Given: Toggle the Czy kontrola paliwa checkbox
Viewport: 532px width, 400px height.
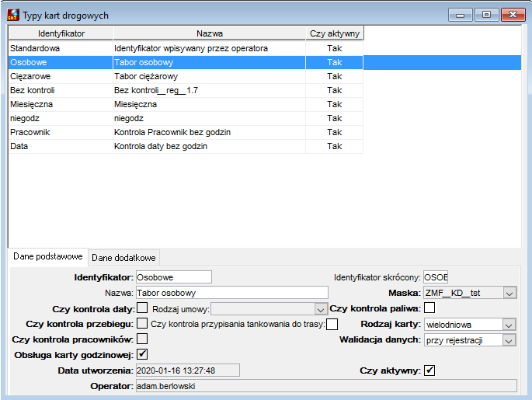Looking at the screenshot, I should 429,308.
